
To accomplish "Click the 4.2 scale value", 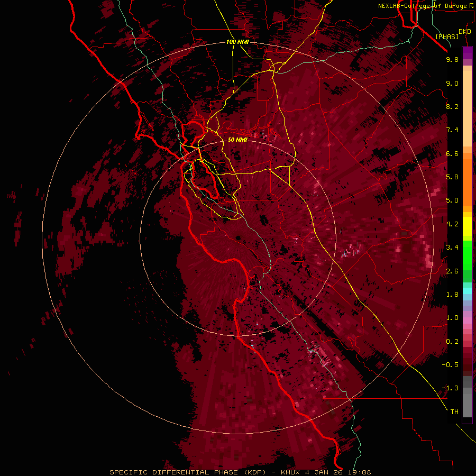I will click(x=452, y=224).
